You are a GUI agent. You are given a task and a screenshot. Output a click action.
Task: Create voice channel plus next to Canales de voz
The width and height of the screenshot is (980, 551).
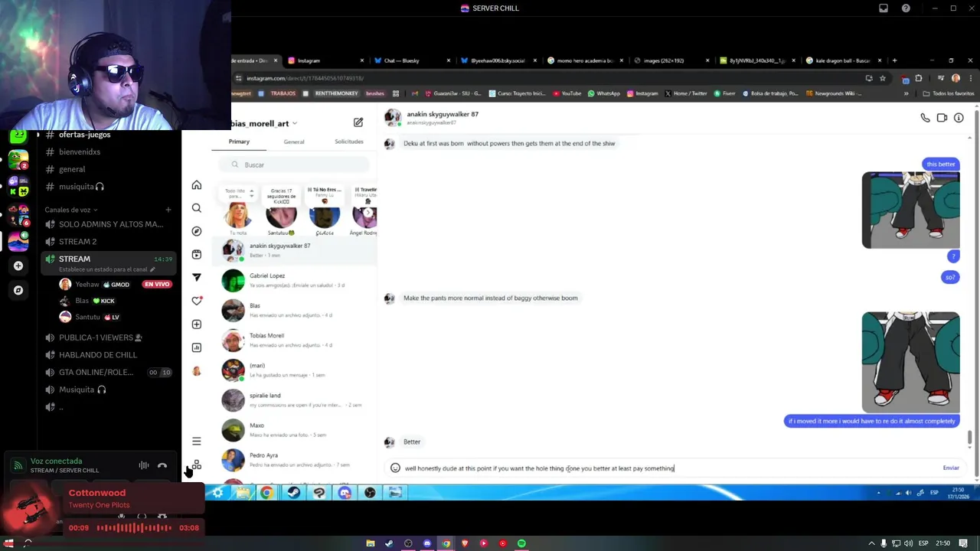tap(168, 210)
